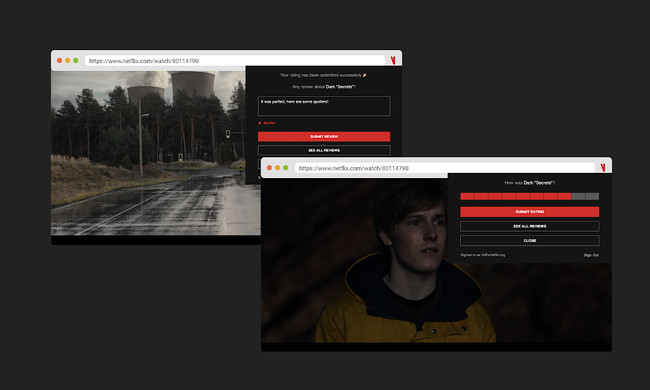Viewport: 650px width, 390px height.
Task: Minimize the back browser window with the yellow dot
Action: click(68, 61)
